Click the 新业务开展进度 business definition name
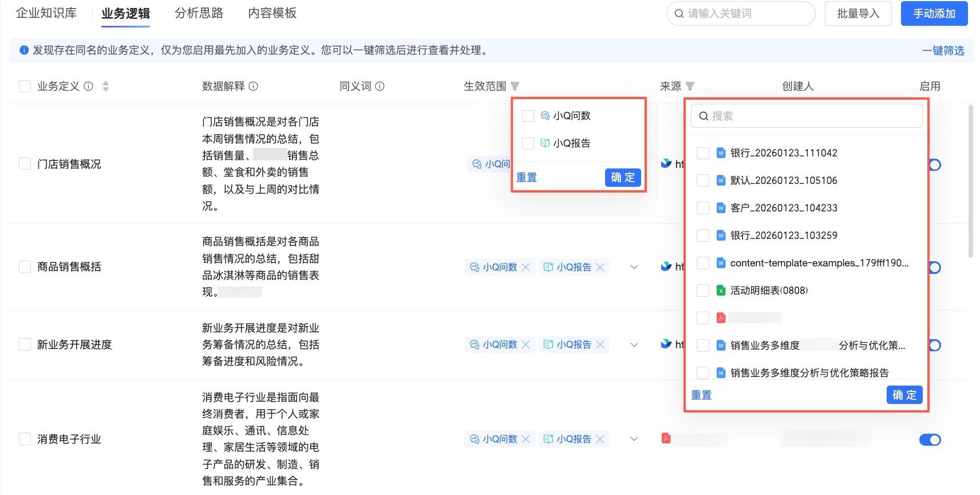Viewport: 980px width, 495px height. (x=74, y=344)
